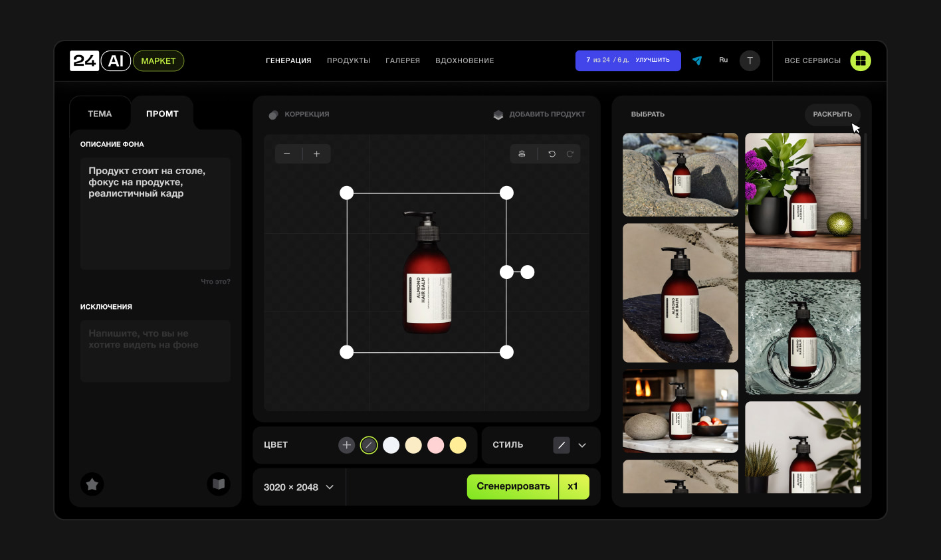The image size is (941, 560).
Task: Click the undo arrow icon on canvas
Action: click(x=552, y=154)
